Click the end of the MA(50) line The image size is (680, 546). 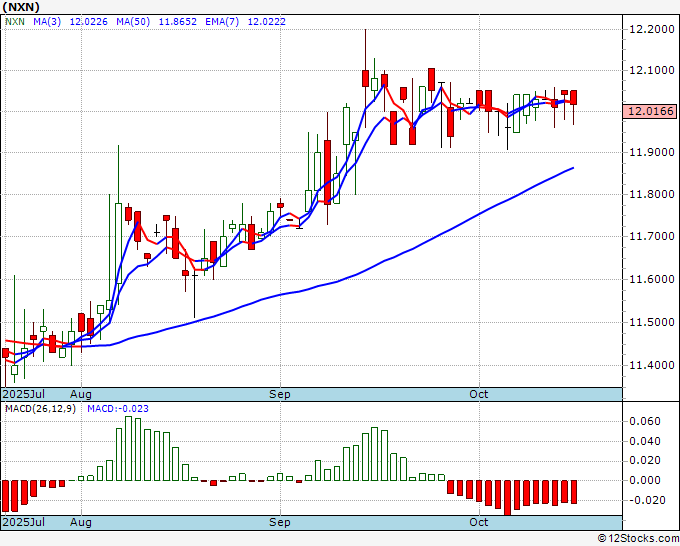pyautogui.click(x=573, y=168)
